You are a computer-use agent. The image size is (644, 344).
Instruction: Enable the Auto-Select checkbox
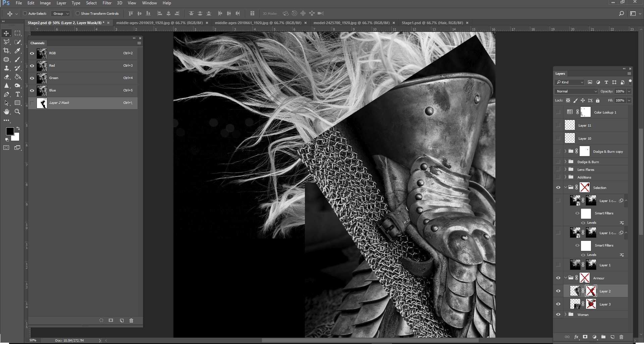(x=25, y=13)
